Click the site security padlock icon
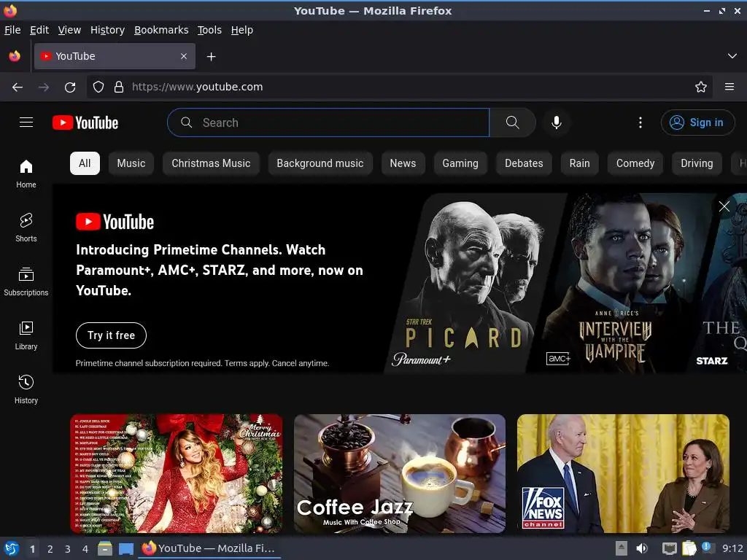 (119, 87)
